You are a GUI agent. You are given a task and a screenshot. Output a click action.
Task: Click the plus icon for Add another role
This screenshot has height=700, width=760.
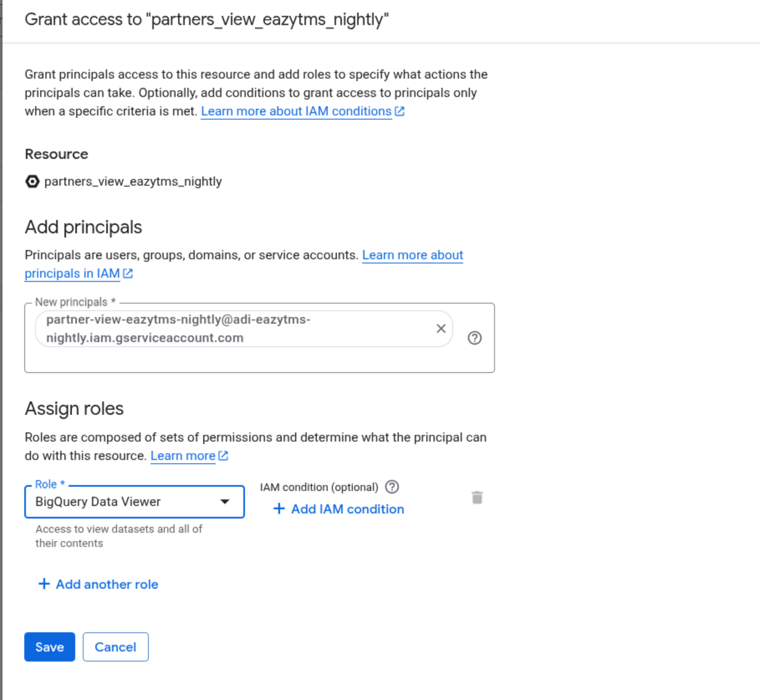(x=44, y=584)
